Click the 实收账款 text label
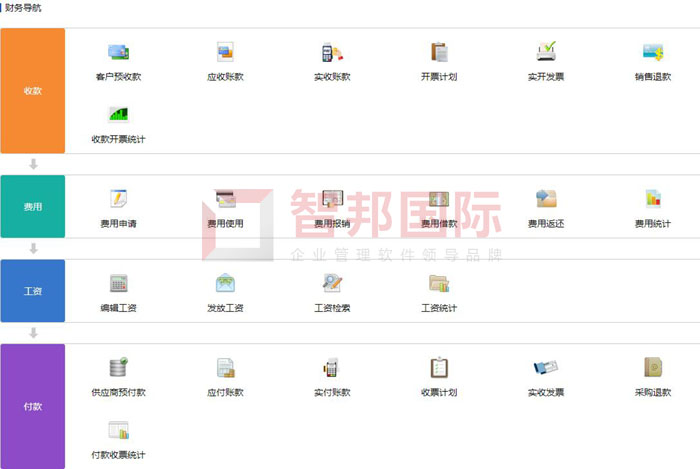Screen dimensions: 700x469 coord(332,77)
